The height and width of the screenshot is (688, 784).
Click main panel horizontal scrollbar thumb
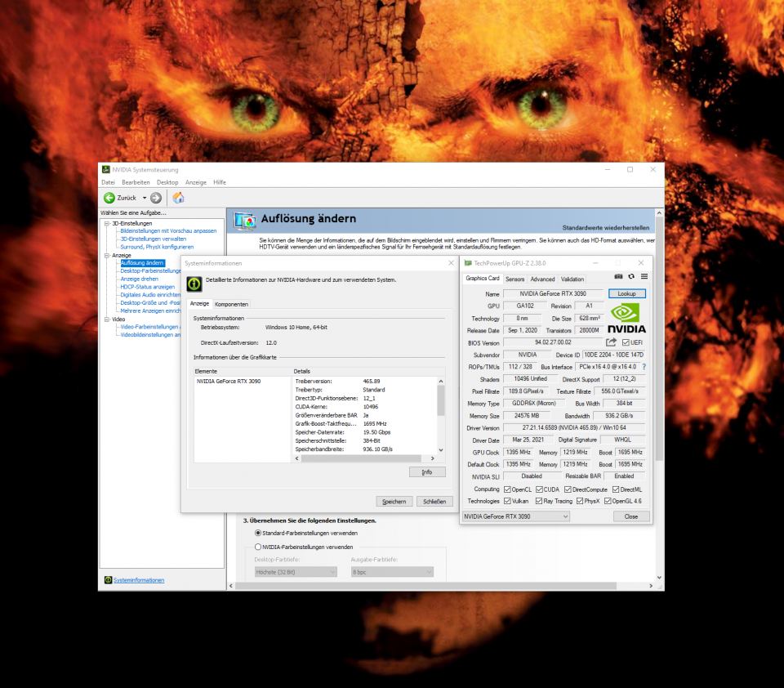point(425,585)
